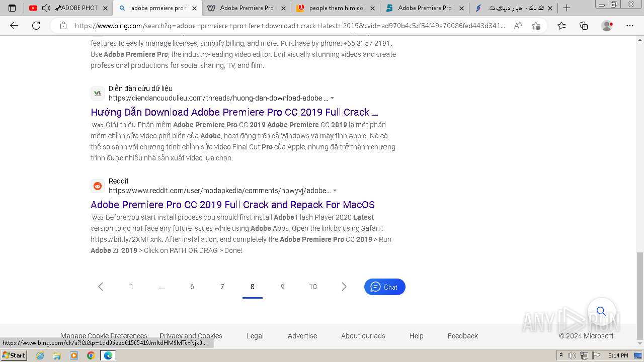
Task: Open Manage Cookie Preferences link
Action: (104, 336)
